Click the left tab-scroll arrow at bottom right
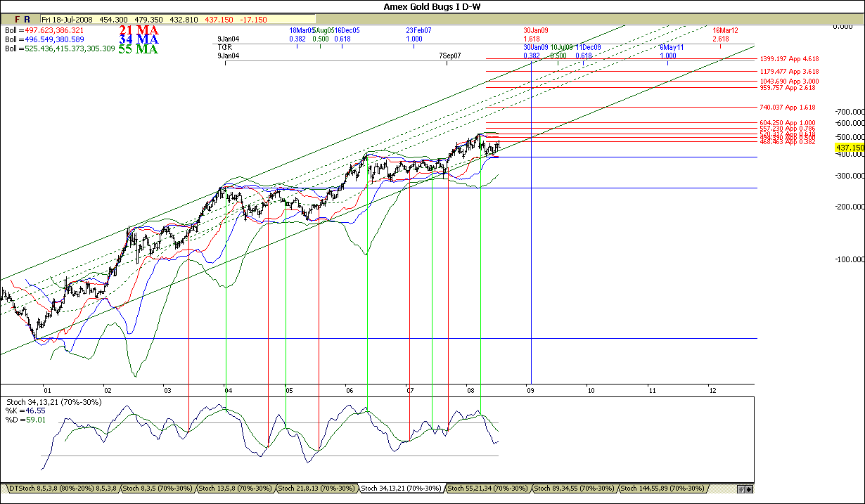 tap(741, 489)
